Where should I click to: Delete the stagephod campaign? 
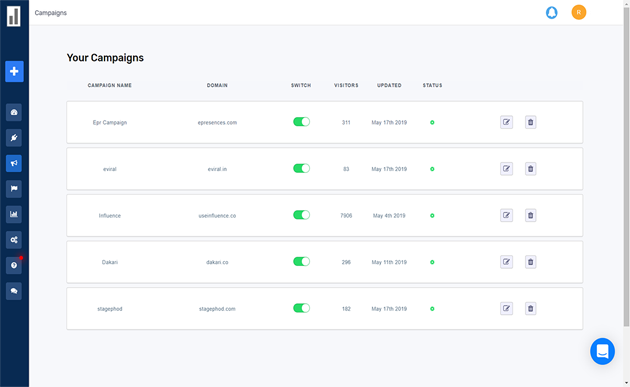point(530,309)
